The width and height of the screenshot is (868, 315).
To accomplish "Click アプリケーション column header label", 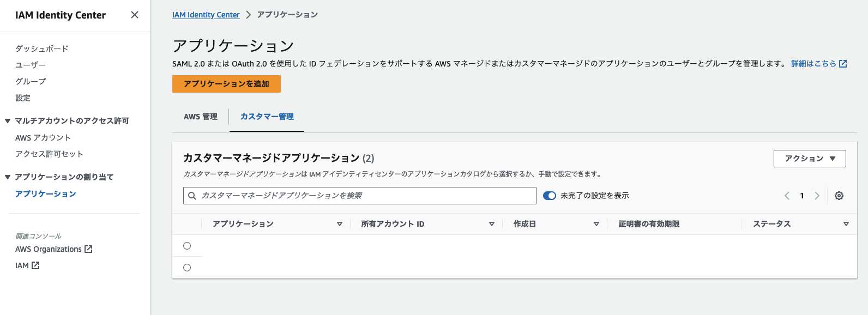I will [x=243, y=224].
